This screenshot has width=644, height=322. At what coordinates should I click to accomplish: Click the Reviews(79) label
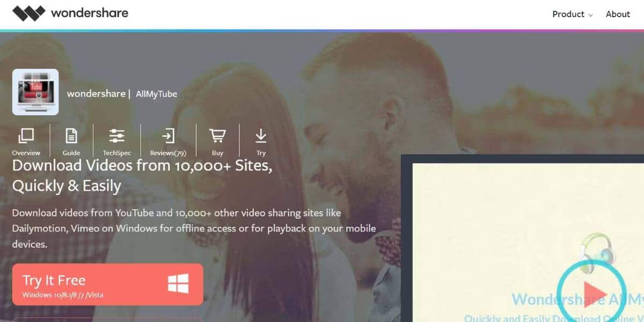(168, 153)
